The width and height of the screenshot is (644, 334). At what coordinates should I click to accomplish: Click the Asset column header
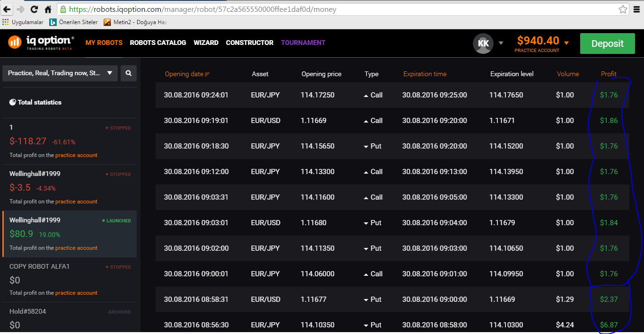tap(260, 74)
